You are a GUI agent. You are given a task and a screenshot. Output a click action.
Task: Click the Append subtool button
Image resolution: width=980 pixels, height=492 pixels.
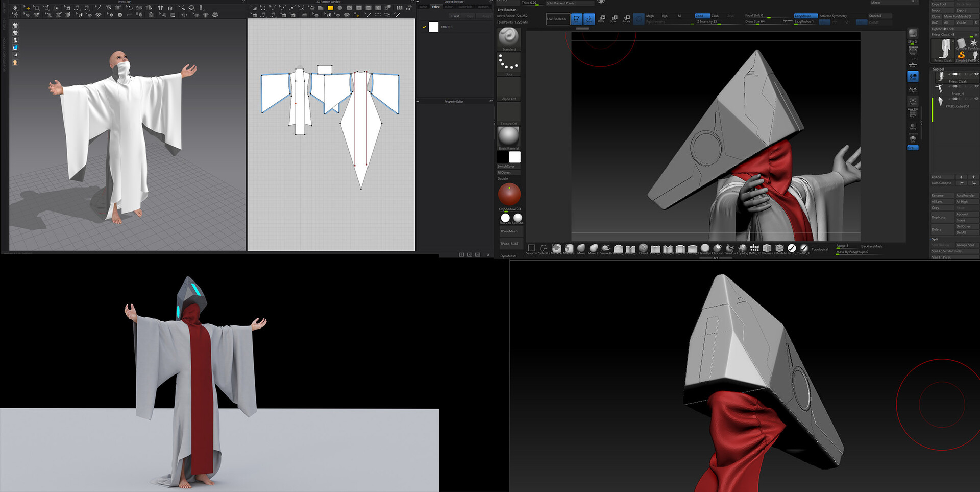[x=967, y=214]
